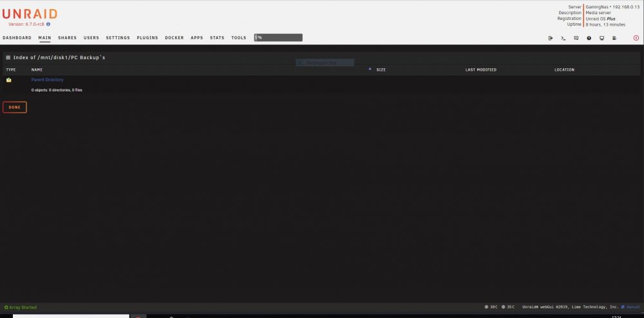Viewport: 644px width, 318px height.
Task: Click the 'Index of /mnt/disk1/PC Backup`s' heading
Action: pos(59,58)
